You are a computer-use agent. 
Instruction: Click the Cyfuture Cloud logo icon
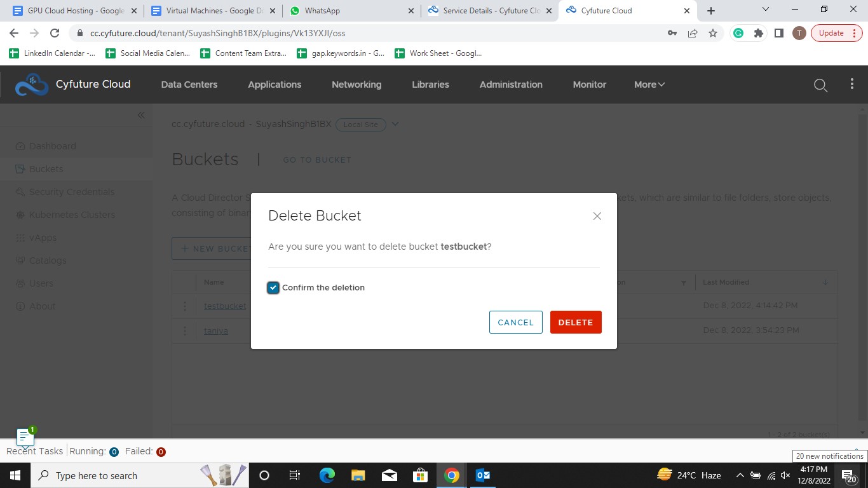(31, 85)
